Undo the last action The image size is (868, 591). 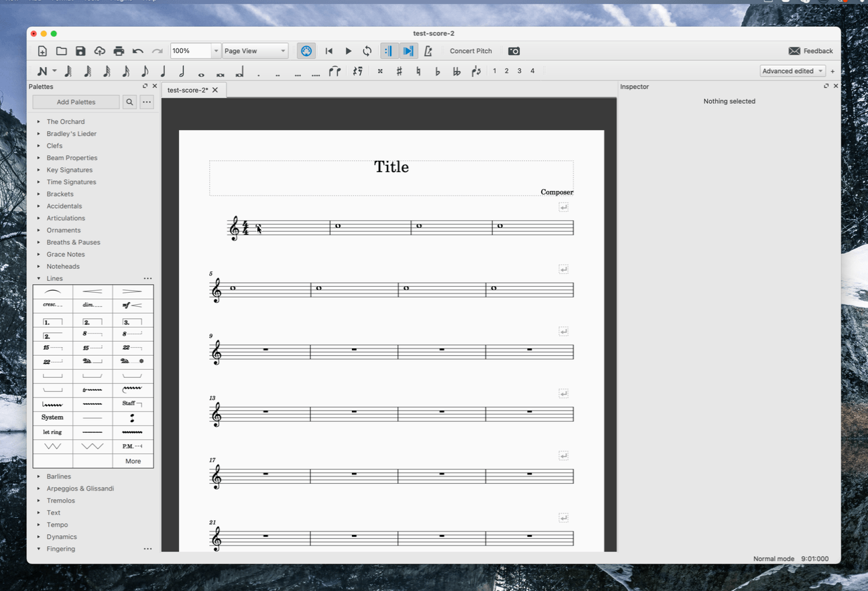tap(138, 51)
